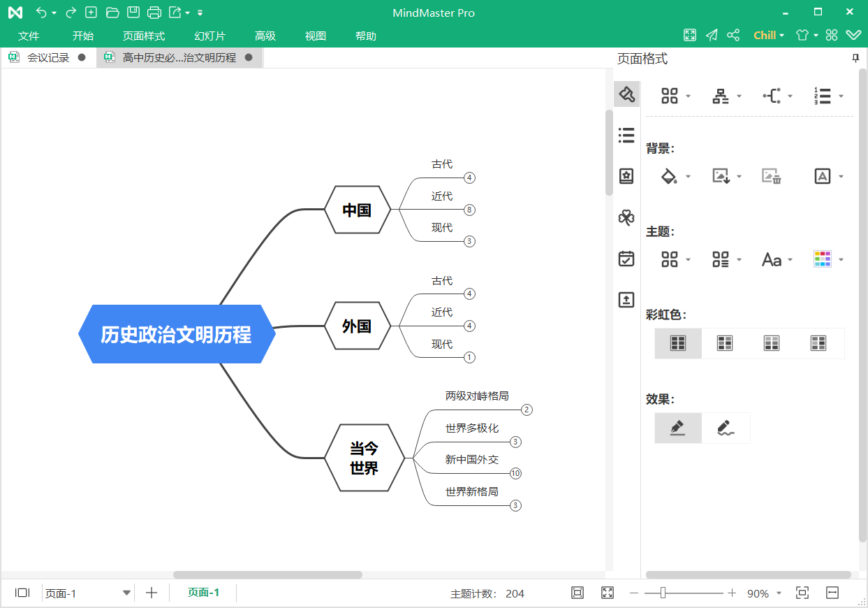Open the background image insert dropdown
This screenshot has width=868, height=608.
click(727, 176)
